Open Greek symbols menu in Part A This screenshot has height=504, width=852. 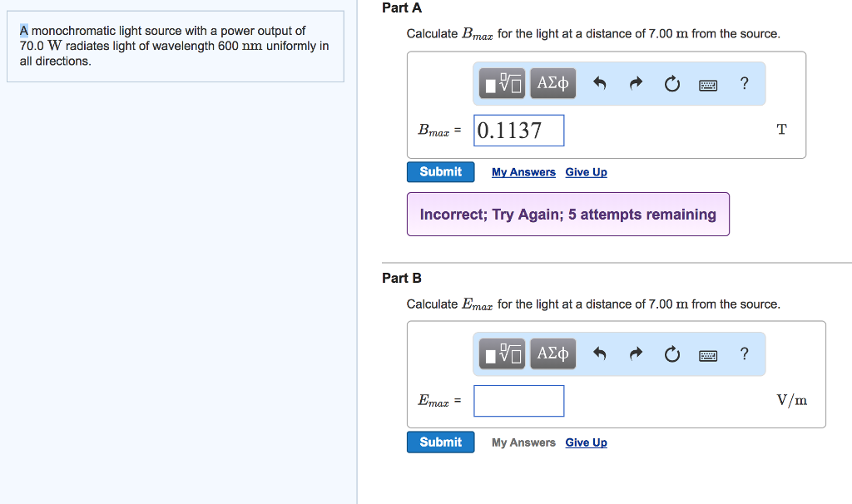pyautogui.click(x=553, y=83)
